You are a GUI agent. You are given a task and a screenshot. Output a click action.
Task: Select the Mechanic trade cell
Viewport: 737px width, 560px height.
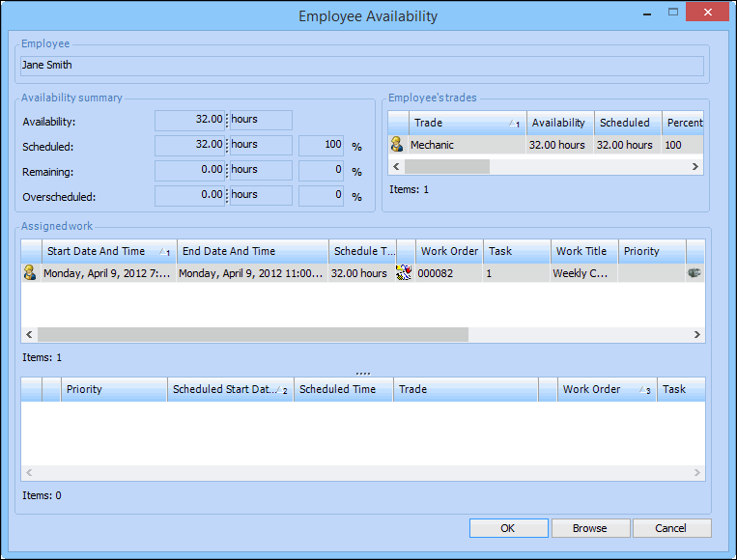[x=468, y=145]
